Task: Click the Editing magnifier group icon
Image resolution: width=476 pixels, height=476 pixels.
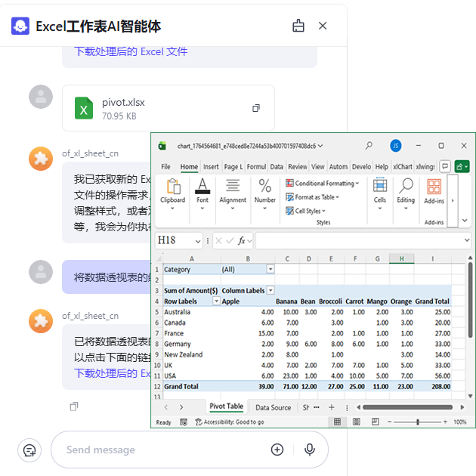Action: (406, 186)
